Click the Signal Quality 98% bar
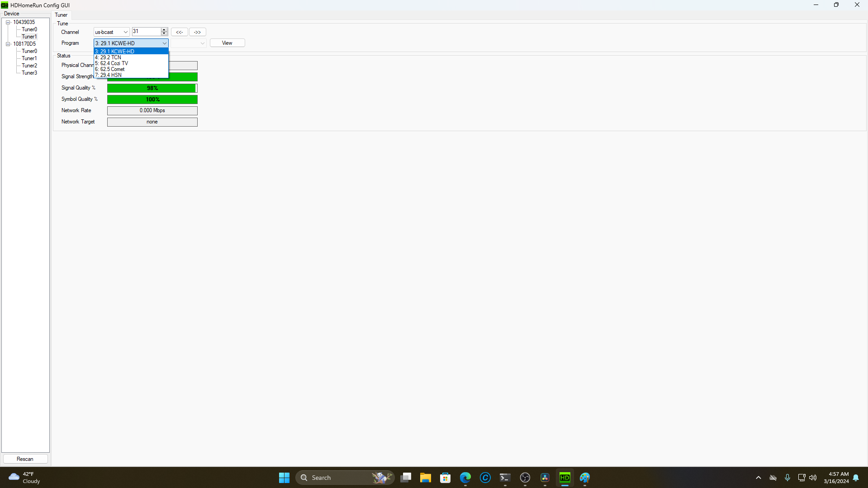 pos(152,88)
